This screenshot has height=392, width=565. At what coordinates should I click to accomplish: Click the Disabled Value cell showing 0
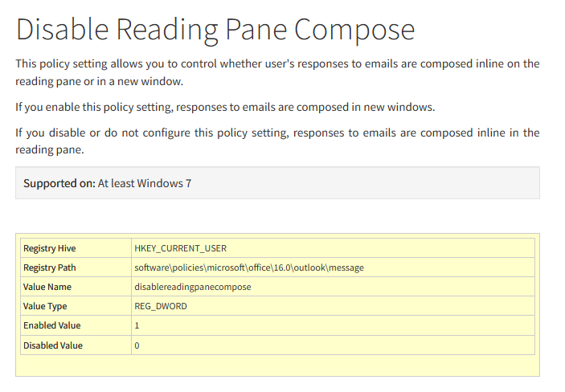333,345
